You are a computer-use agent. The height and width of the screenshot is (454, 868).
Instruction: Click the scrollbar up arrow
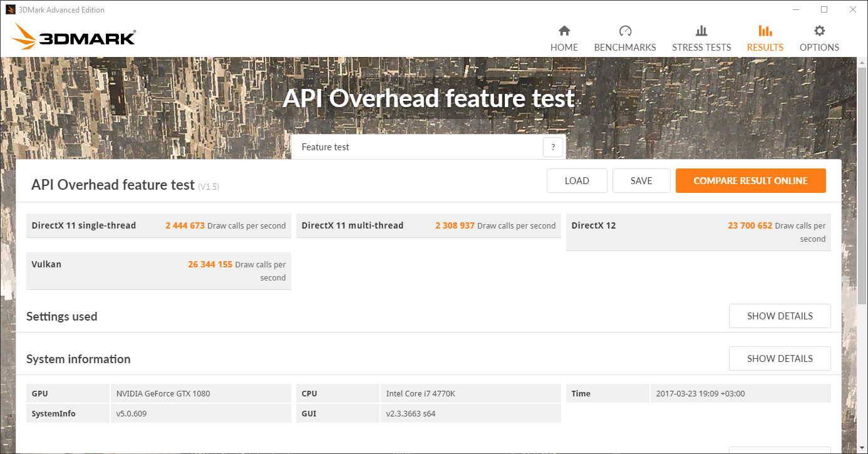click(862, 63)
